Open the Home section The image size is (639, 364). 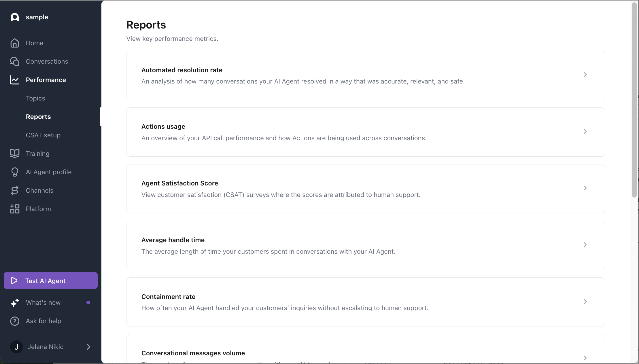(x=34, y=43)
